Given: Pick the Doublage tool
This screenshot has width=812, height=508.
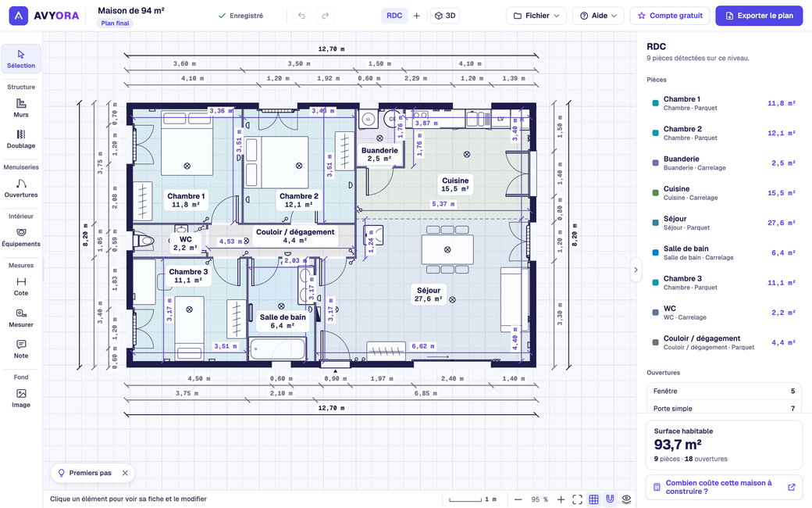Looking at the screenshot, I should (x=21, y=139).
